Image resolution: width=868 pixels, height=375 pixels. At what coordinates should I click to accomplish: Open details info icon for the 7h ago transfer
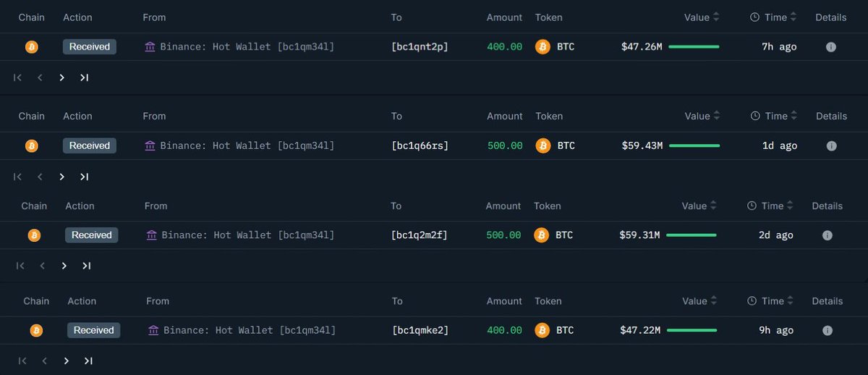pyautogui.click(x=830, y=47)
